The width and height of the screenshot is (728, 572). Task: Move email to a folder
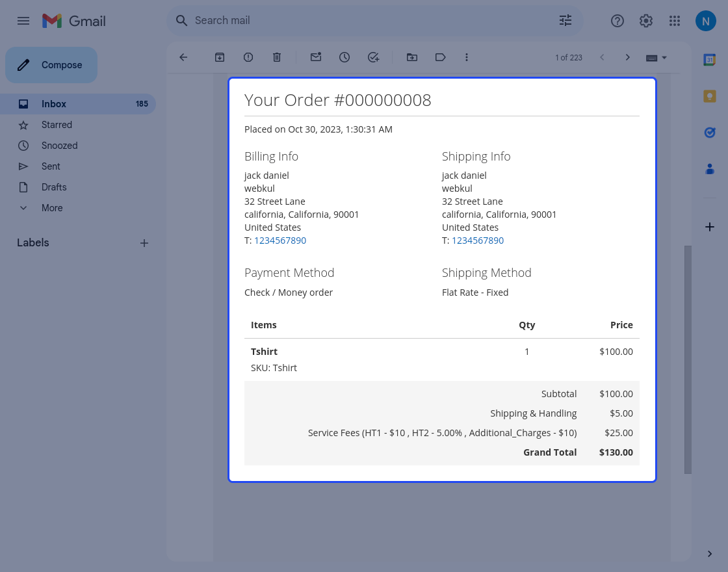(412, 57)
